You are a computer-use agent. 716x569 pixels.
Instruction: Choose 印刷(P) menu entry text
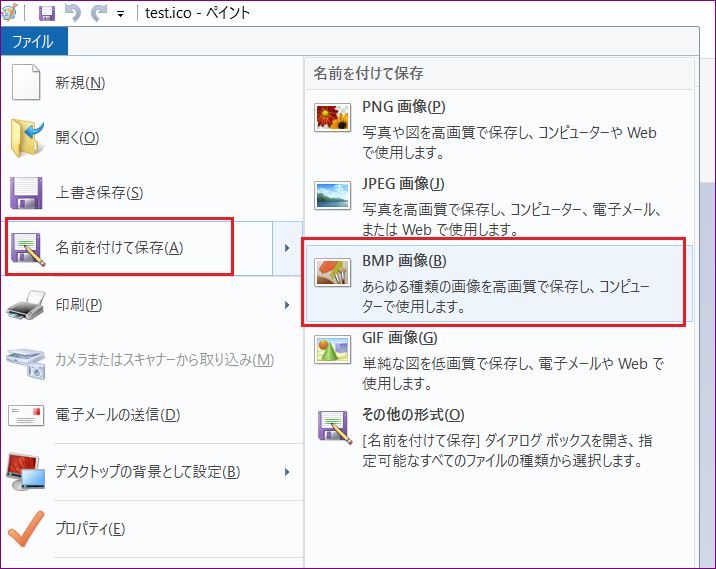click(x=79, y=305)
